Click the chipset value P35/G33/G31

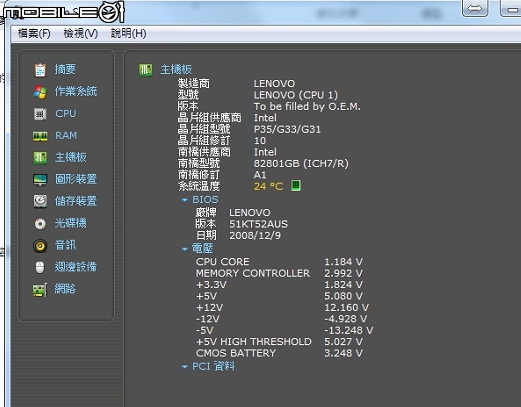coord(287,129)
